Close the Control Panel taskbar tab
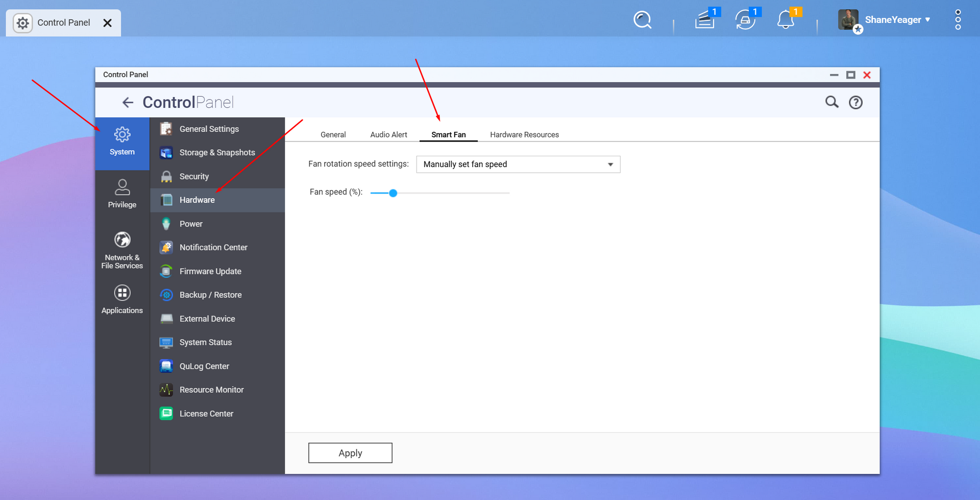The width and height of the screenshot is (980, 500). pos(107,23)
